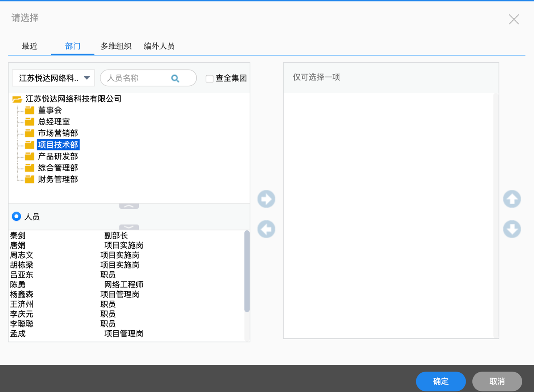The width and height of the screenshot is (534, 392).
Task: Switch to the 最近 tab
Action: coord(30,46)
